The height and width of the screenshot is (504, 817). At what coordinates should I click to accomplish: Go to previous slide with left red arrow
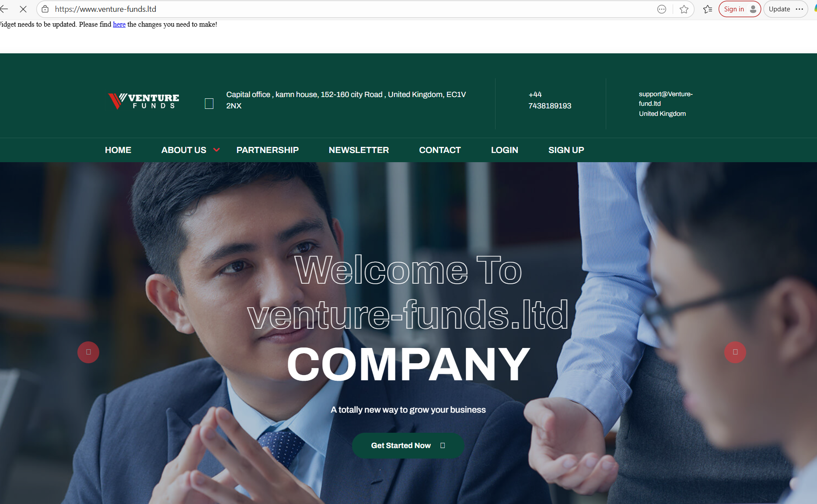[x=88, y=352]
